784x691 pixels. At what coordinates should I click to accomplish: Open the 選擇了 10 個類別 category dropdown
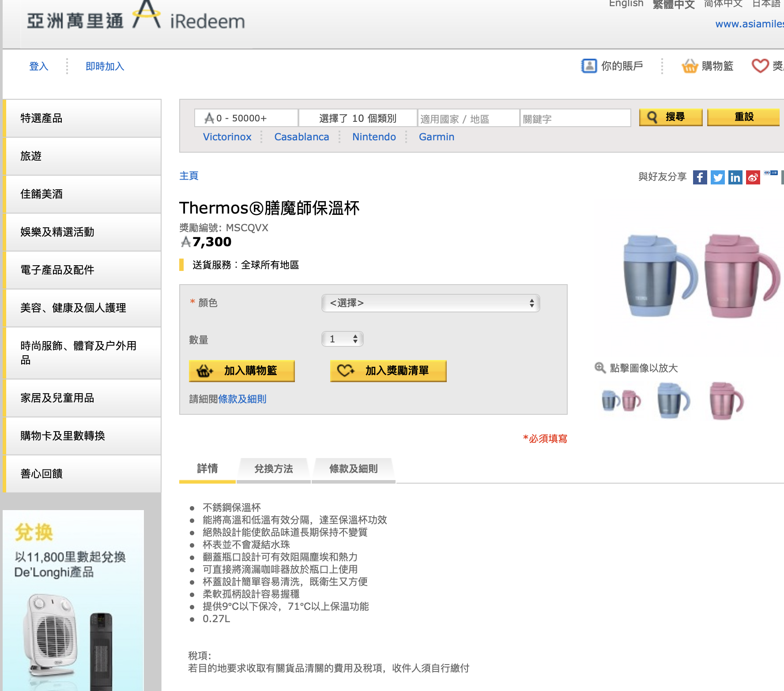[x=358, y=118]
